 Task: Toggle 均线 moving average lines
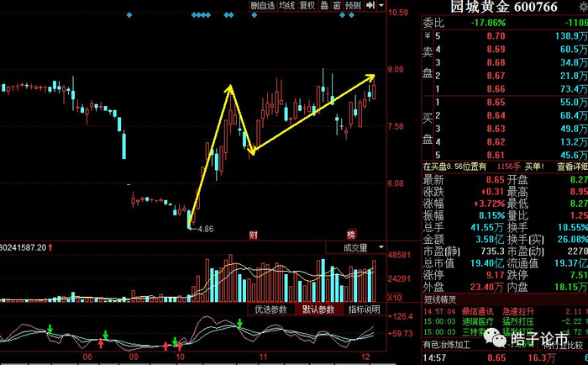coord(287,5)
